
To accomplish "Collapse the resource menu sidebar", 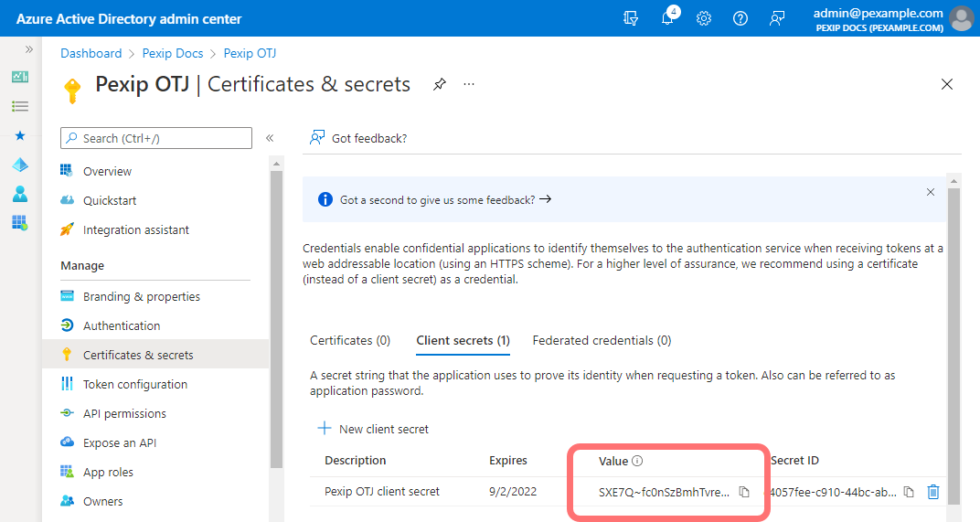I will pyautogui.click(x=270, y=138).
